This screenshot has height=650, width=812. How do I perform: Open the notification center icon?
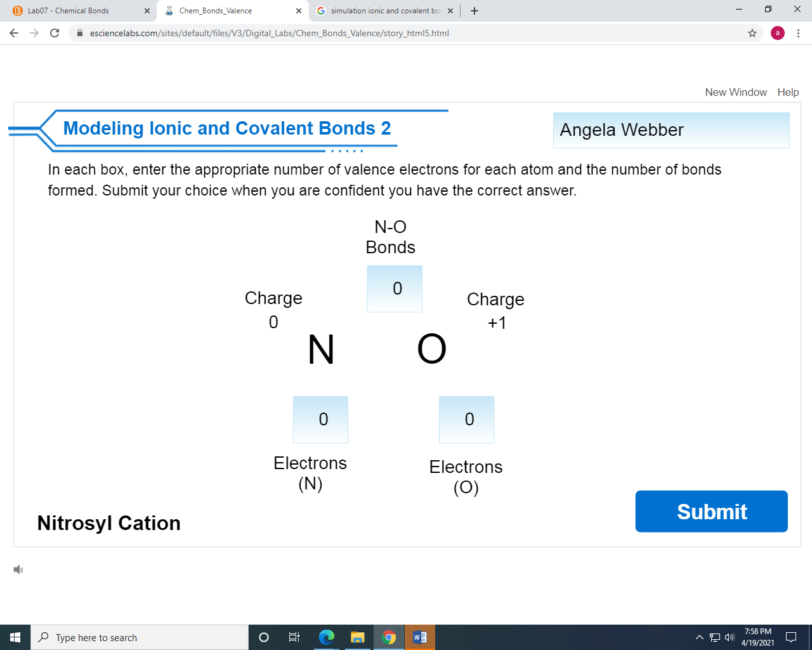pos(791,637)
